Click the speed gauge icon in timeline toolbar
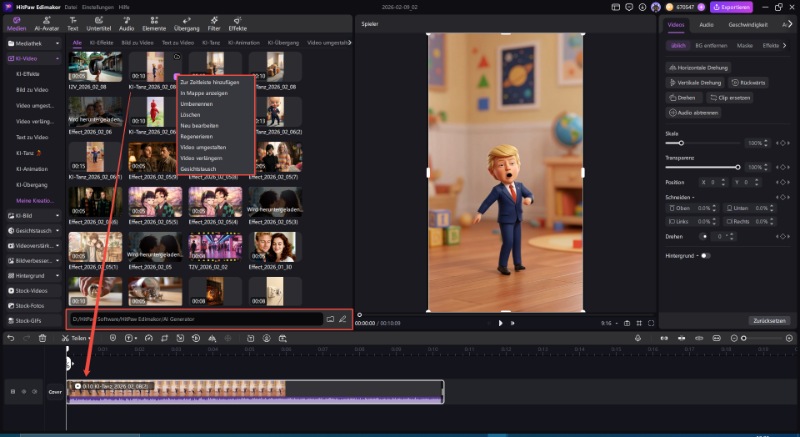The image size is (800, 437). (x=148, y=338)
